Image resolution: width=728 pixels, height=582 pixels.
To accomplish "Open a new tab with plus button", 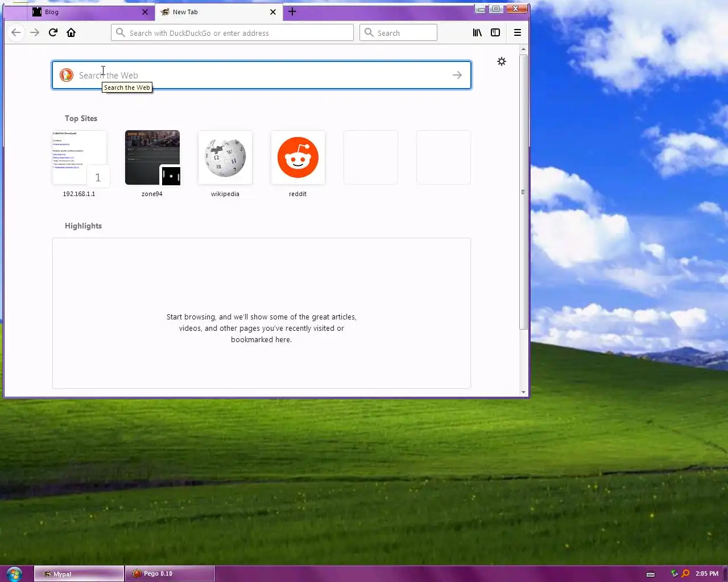I will click(x=292, y=11).
